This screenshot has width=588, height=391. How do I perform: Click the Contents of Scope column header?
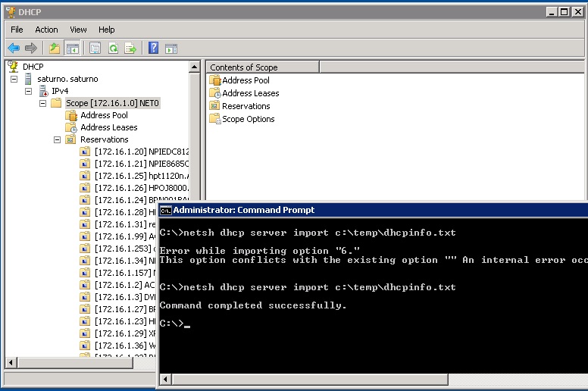coord(262,67)
